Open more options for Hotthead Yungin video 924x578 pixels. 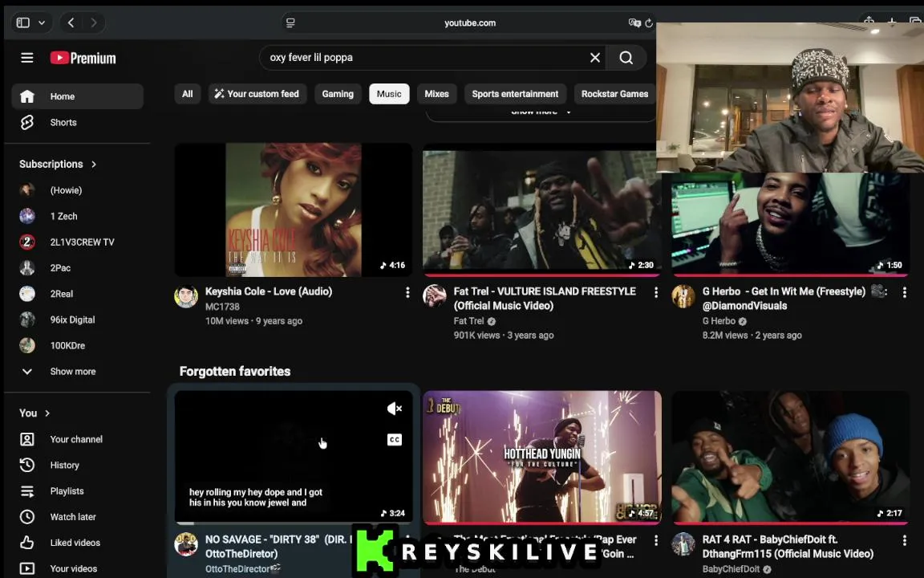(x=656, y=541)
